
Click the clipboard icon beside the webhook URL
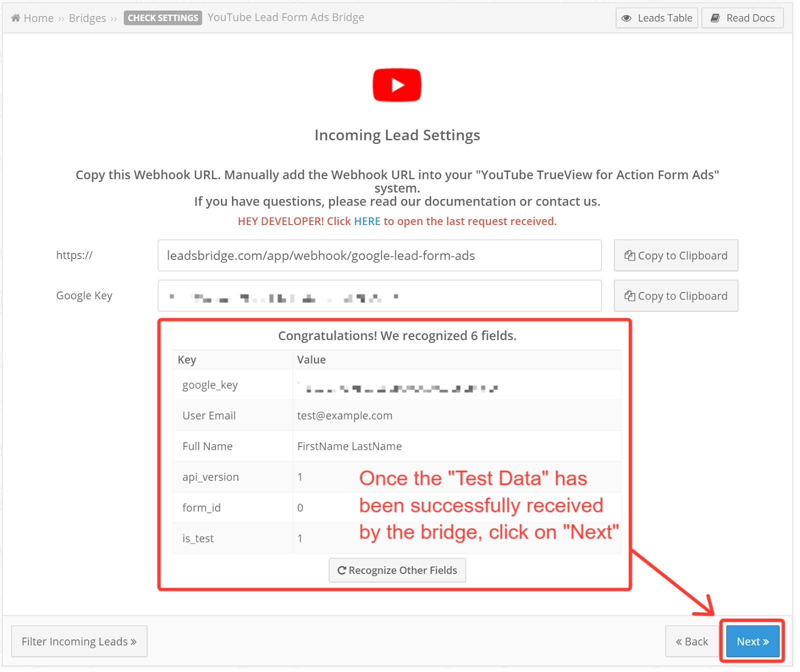click(630, 255)
